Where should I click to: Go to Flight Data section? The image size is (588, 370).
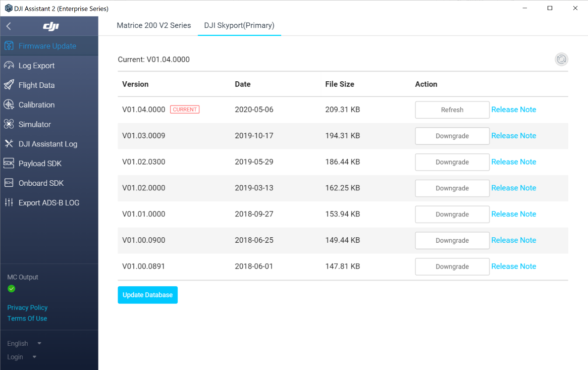(x=49, y=85)
